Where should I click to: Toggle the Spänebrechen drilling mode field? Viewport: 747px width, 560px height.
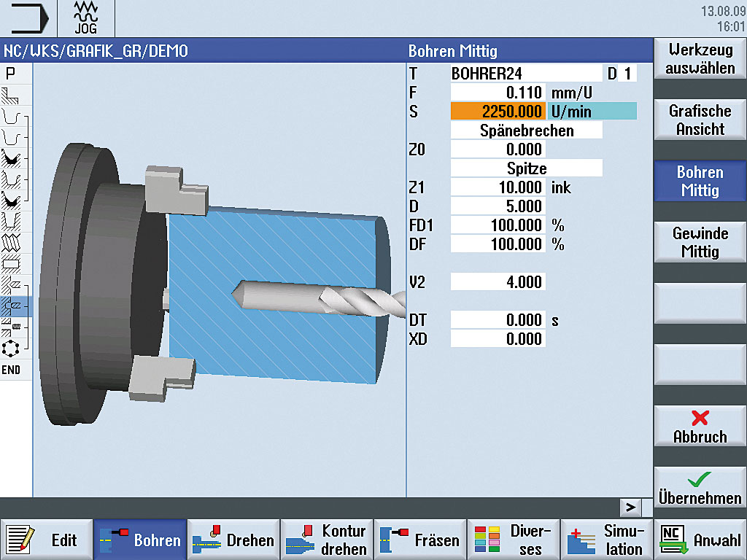coord(526,131)
